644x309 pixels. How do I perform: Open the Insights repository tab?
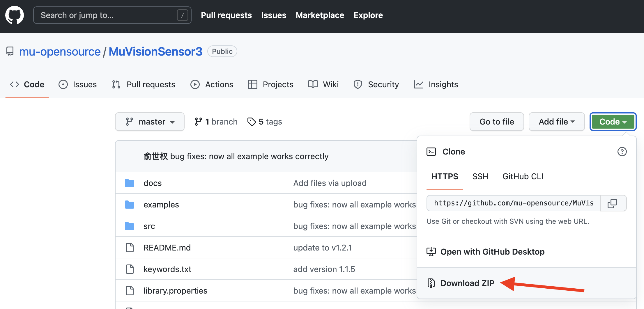click(436, 84)
